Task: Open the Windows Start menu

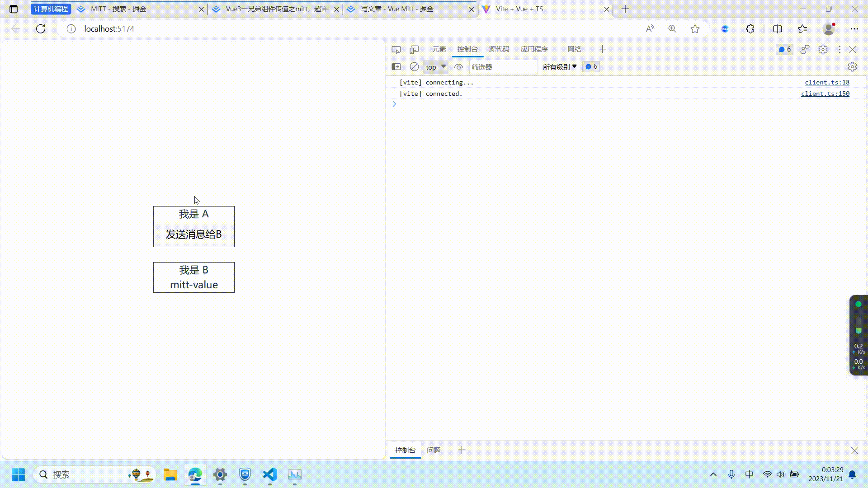Action: pyautogui.click(x=18, y=474)
